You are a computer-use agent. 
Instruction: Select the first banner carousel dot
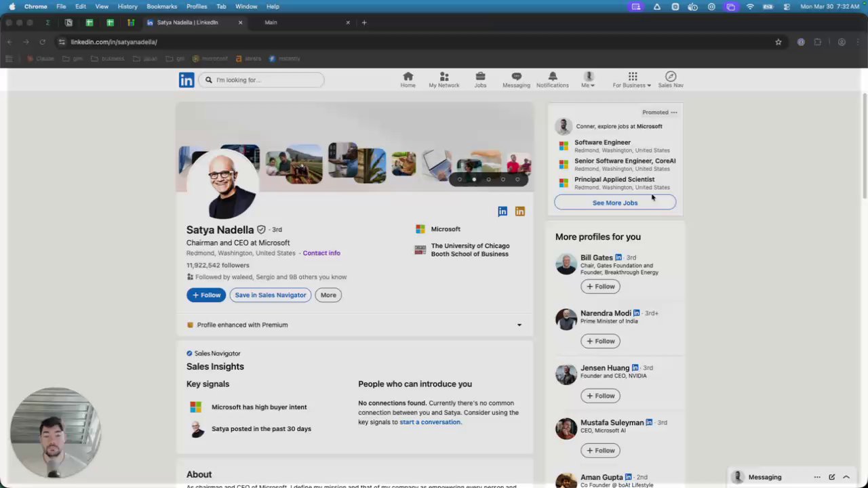click(x=460, y=180)
